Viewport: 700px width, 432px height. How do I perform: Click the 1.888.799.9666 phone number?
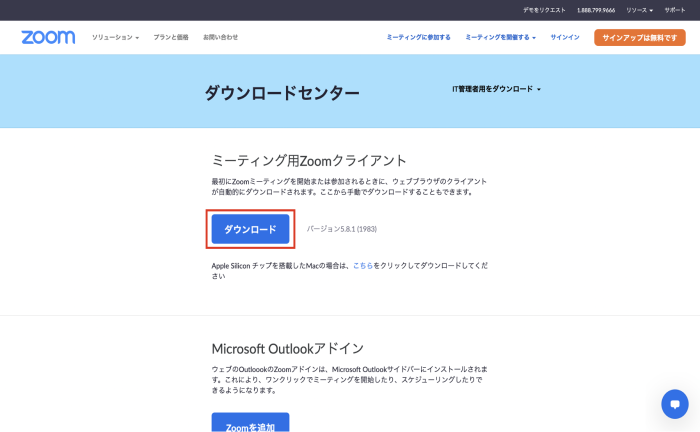[596, 10]
